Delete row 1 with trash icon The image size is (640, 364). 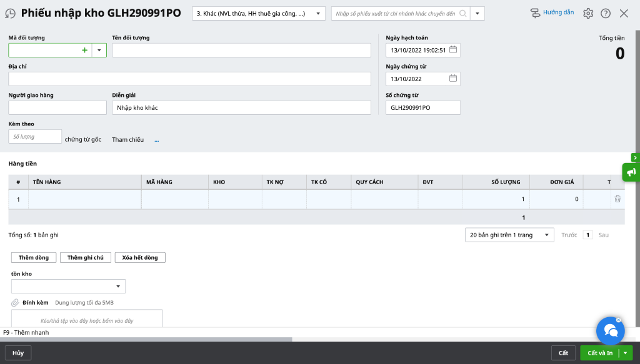coord(617,199)
